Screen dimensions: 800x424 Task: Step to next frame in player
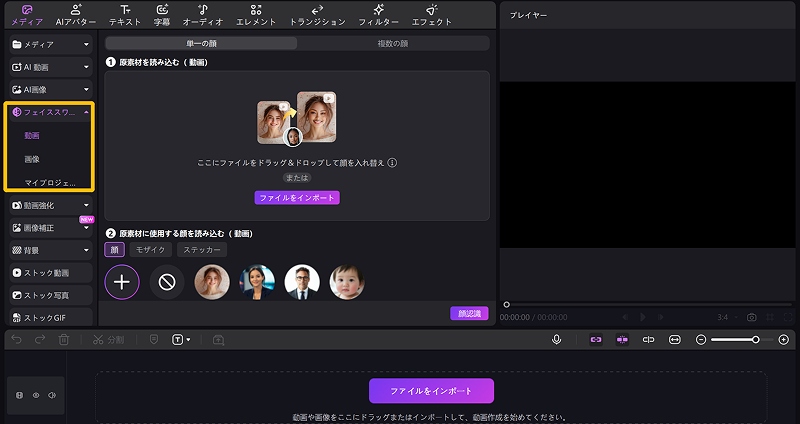pyautogui.click(x=661, y=317)
